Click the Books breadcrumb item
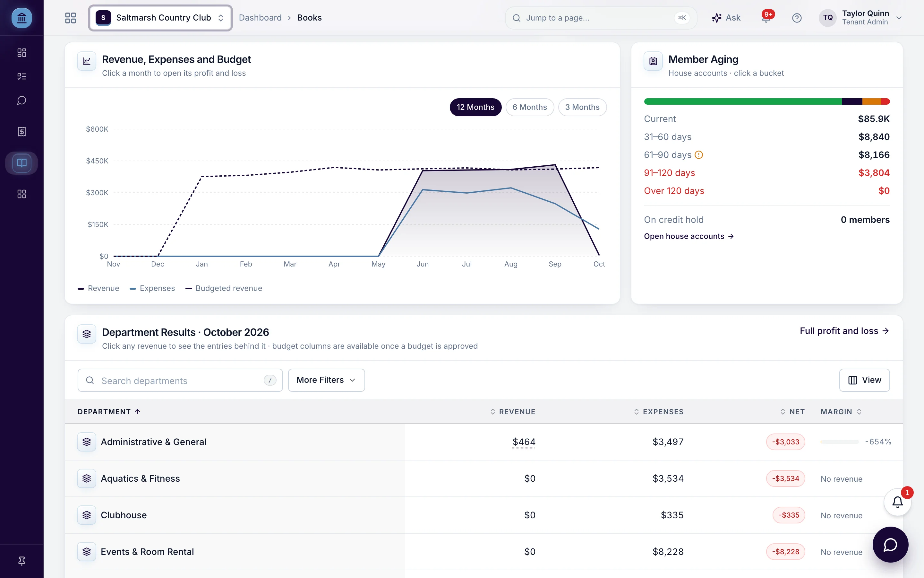Screen dimensions: 924x578 pos(309,18)
